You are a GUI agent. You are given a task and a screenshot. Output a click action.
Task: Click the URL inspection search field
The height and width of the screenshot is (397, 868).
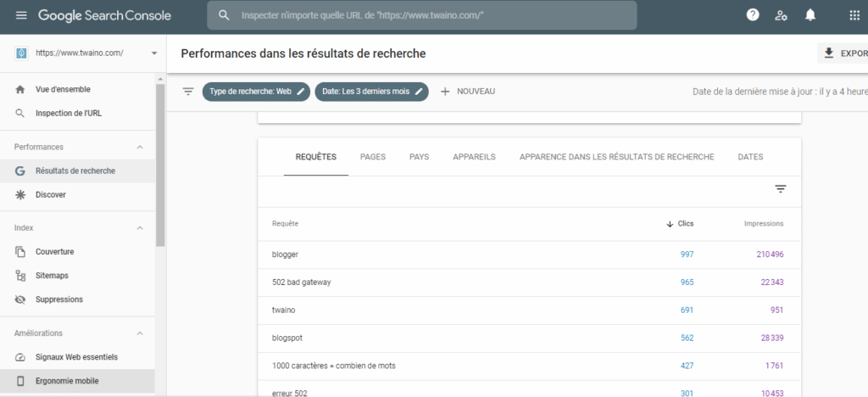coord(424,15)
